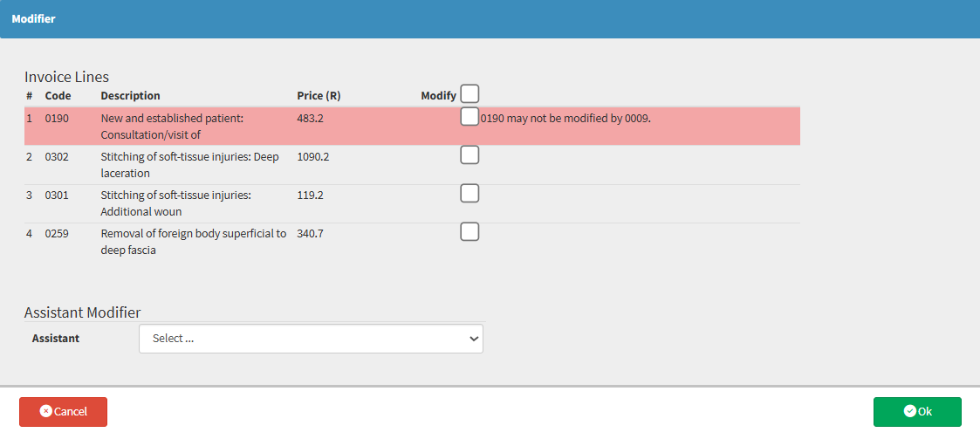Click the Price (R) column header
This screenshot has height=446, width=980.
click(x=319, y=96)
